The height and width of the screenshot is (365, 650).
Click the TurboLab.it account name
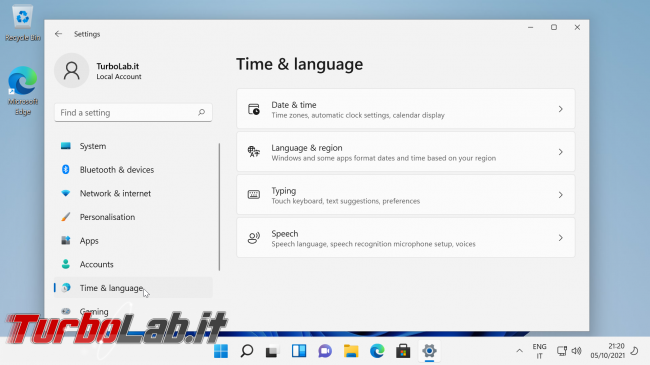118,66
